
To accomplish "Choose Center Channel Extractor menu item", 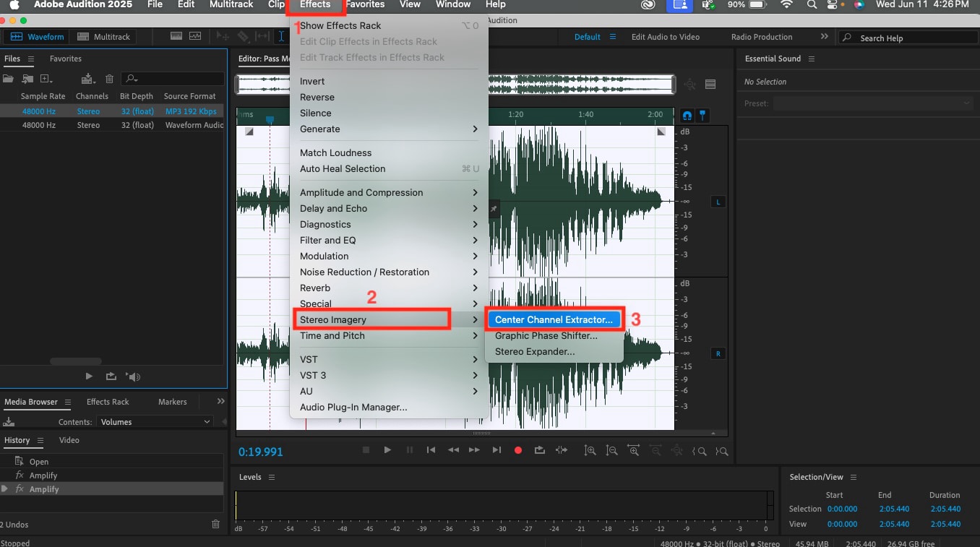I will tap(554, 319).
